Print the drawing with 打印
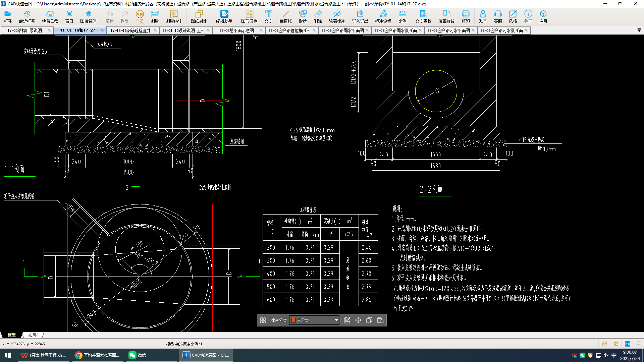 (466, 17)
